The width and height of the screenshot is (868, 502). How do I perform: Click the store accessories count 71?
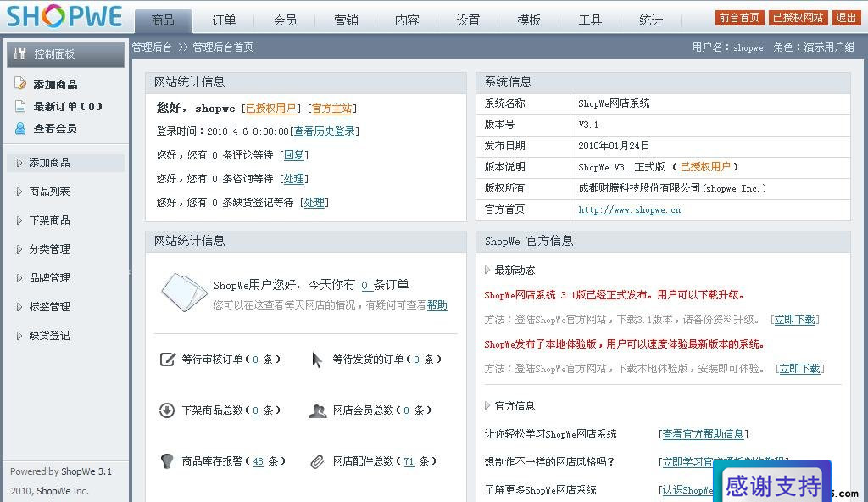409,461
